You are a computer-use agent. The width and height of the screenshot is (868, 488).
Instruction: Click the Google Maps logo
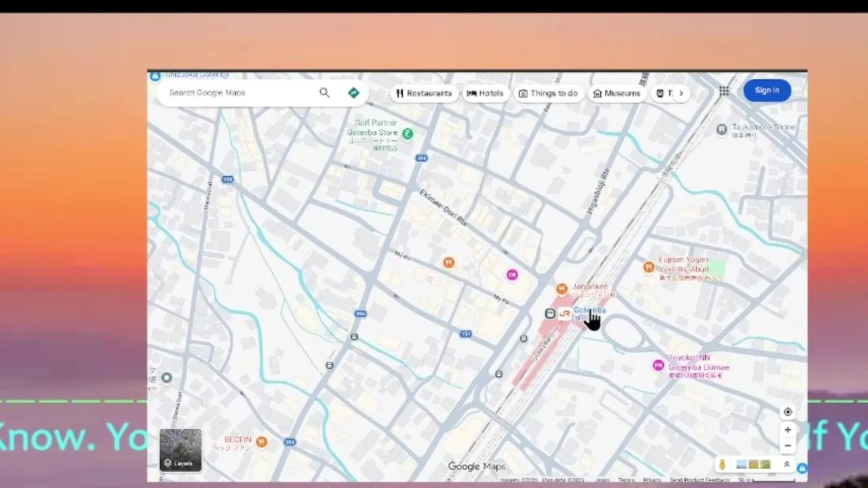[x=477, y=466]
